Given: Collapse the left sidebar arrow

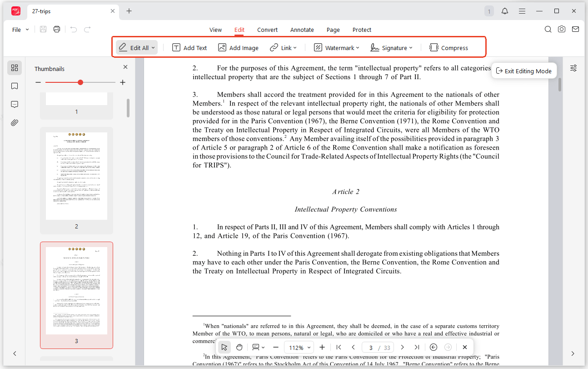Looking at the screenshot, I should (15, 354).
